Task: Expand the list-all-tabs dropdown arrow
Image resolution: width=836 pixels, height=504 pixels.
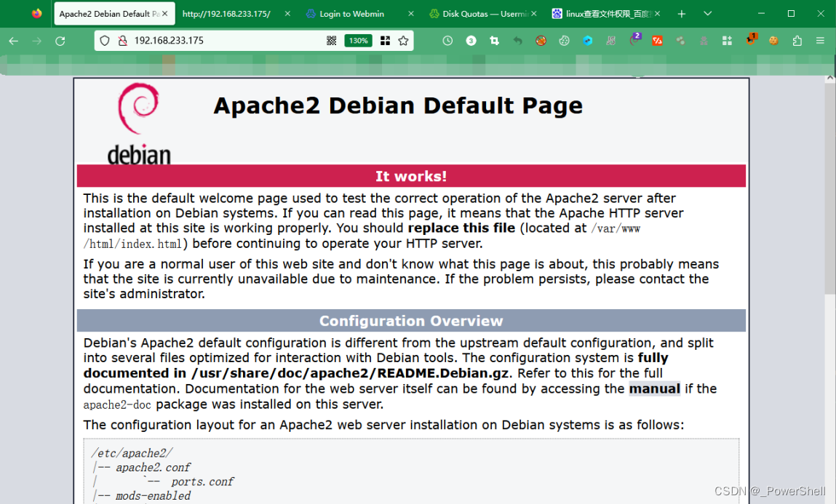Action: [x=707, y=14]
